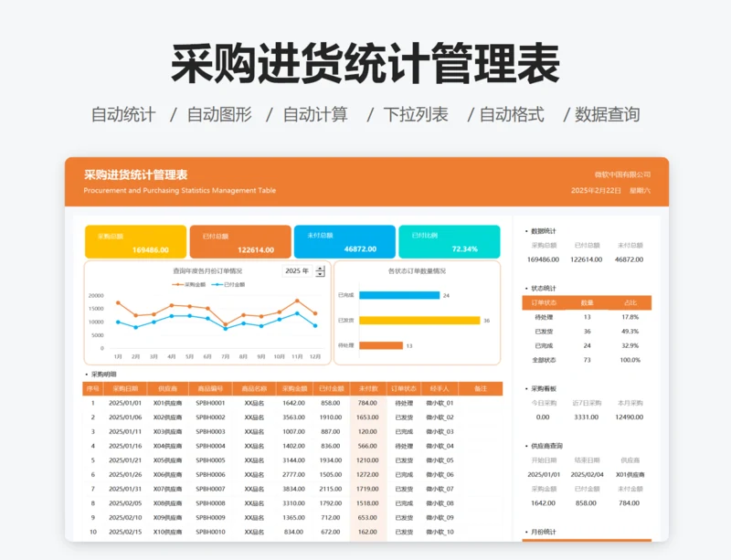
Task: Click the blue 未付总额 46872.00 card
Action: coord(344,242)
